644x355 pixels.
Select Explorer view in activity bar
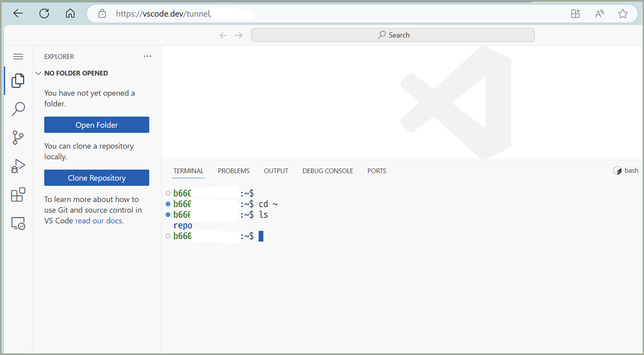[18, 81]
